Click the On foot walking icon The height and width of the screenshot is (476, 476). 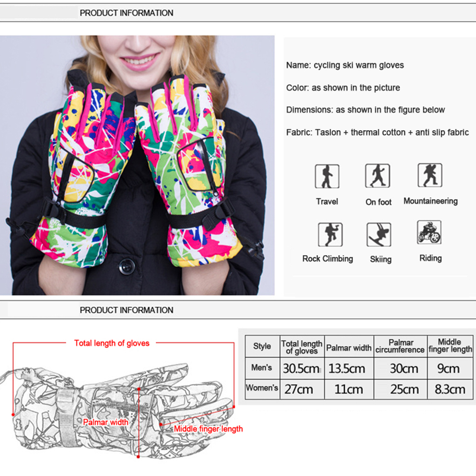(x=378, y=176)
